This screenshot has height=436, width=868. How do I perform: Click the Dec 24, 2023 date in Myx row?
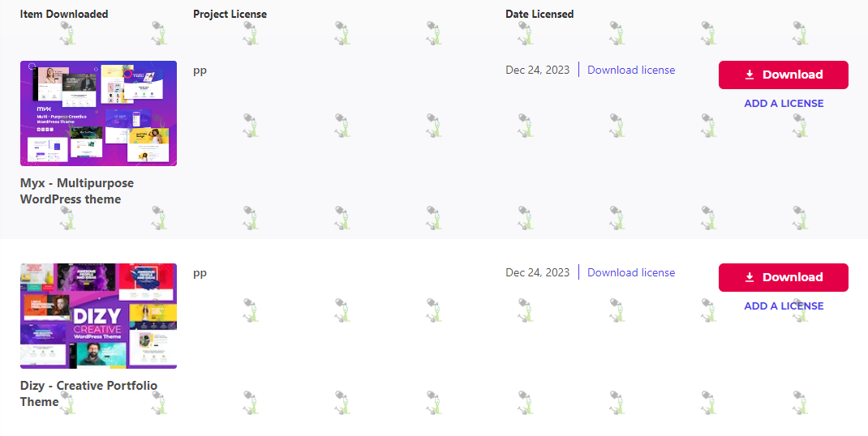click(538, 71)
